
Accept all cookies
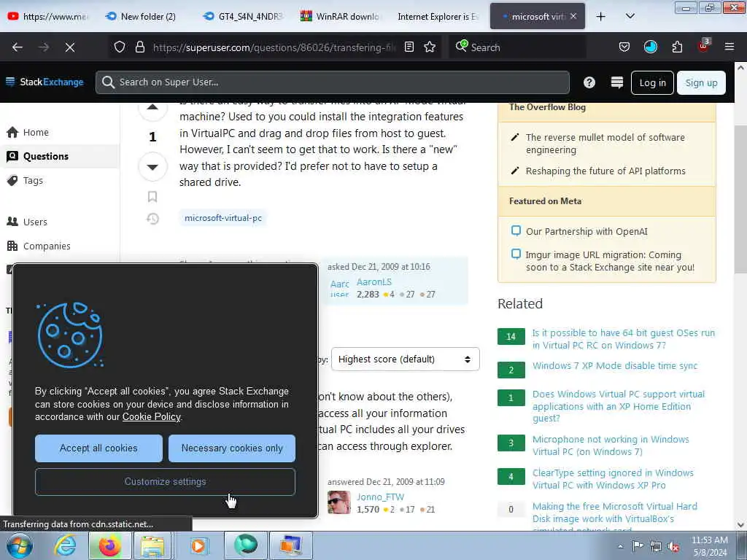(x=98, y=448)
